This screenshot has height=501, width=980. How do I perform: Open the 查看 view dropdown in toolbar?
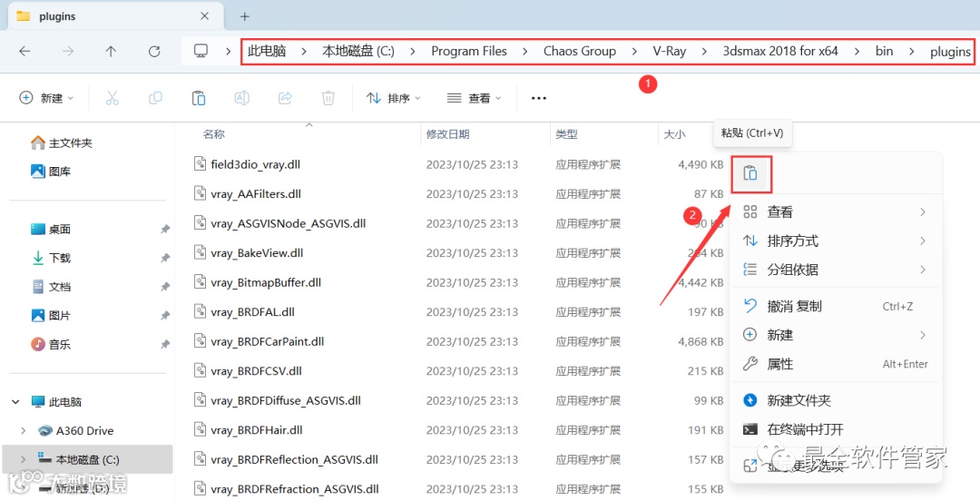tap(475, 98)
